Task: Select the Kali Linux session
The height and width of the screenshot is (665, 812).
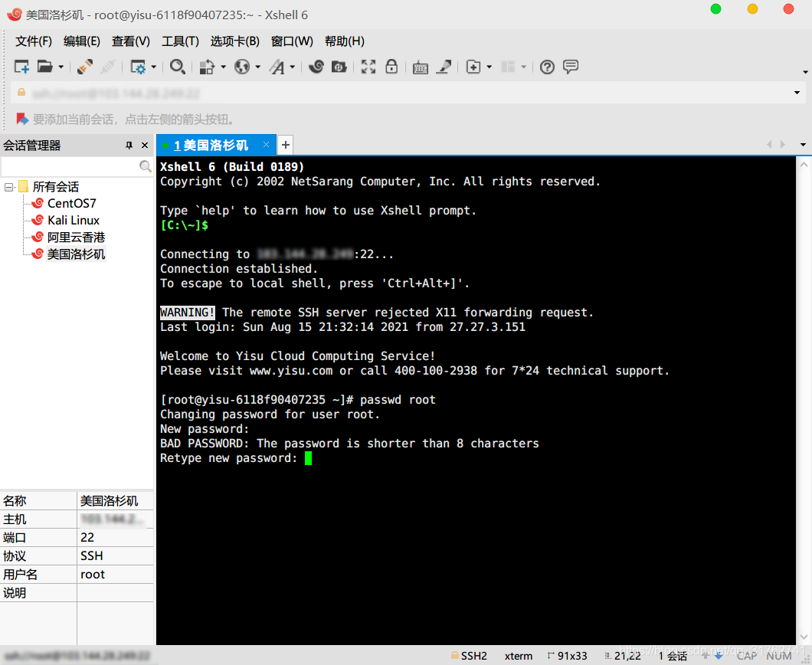Action: click(x=74, y=221)
